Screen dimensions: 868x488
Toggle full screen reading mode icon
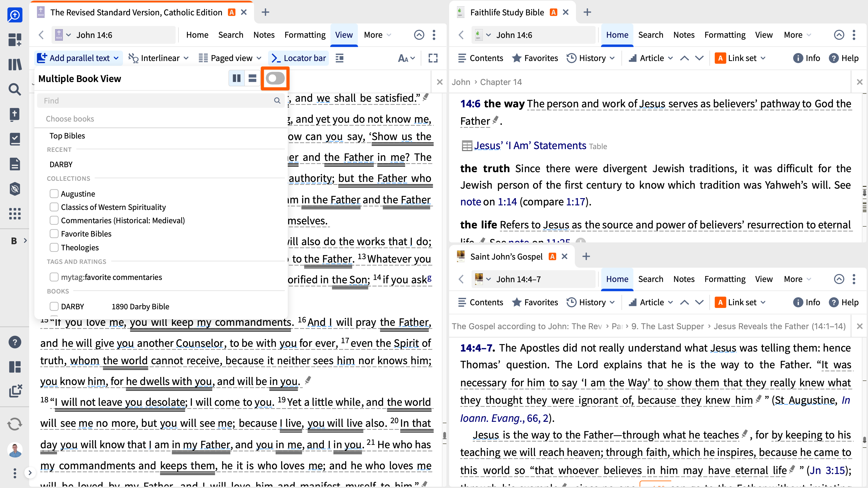(433, 58)
